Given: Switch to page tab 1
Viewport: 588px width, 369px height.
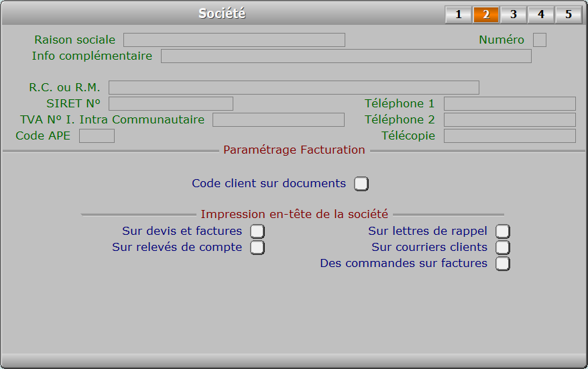Looking at the screenshot, I should [x=458, y=15].
